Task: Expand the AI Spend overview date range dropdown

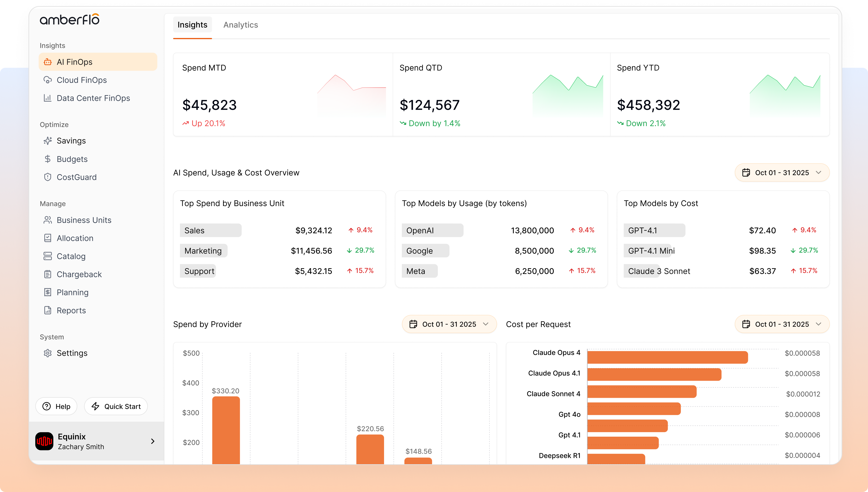Action: [x=782, y=173]
